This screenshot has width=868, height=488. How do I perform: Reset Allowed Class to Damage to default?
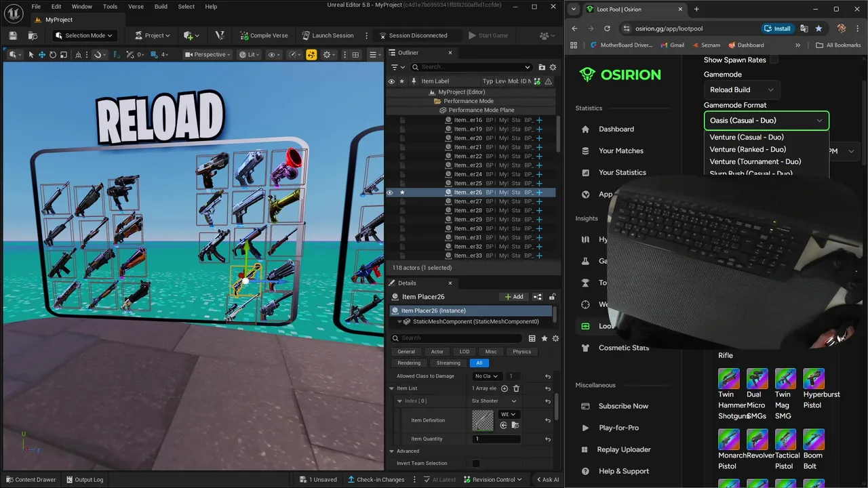tap(547, 376)
